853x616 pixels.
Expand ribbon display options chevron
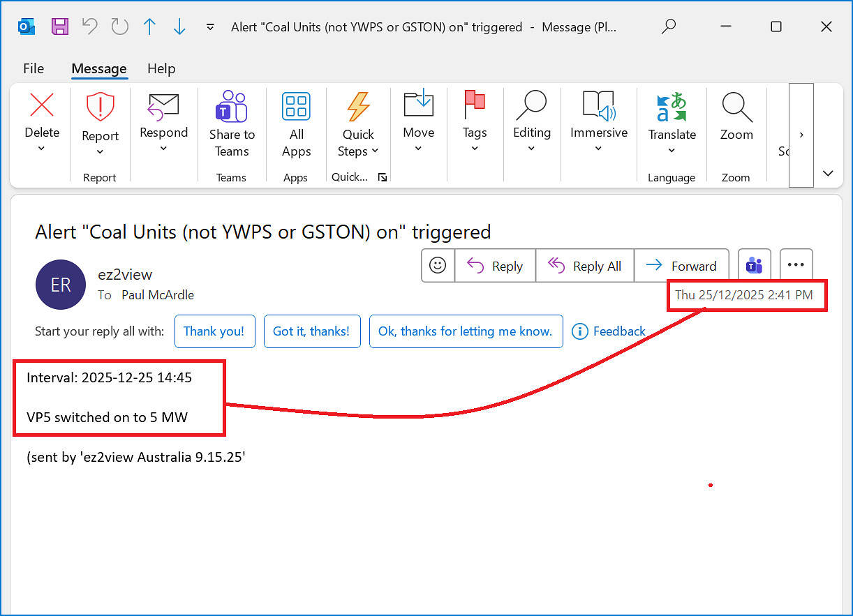828,173
